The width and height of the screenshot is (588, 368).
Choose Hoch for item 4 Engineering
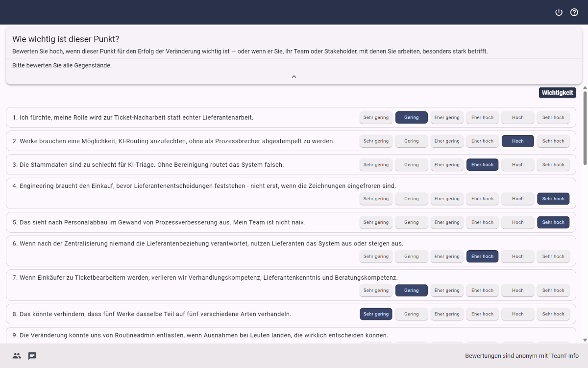click(x=518, y=199)
